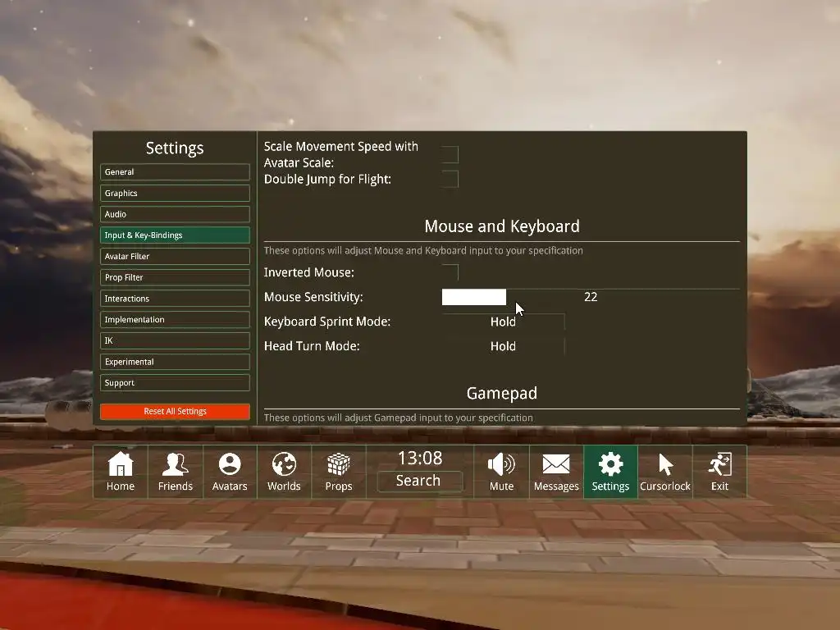Open Keyboard Sprint Mode dropdown
This screenshot has height=630, width=840.
pos(503,322)
